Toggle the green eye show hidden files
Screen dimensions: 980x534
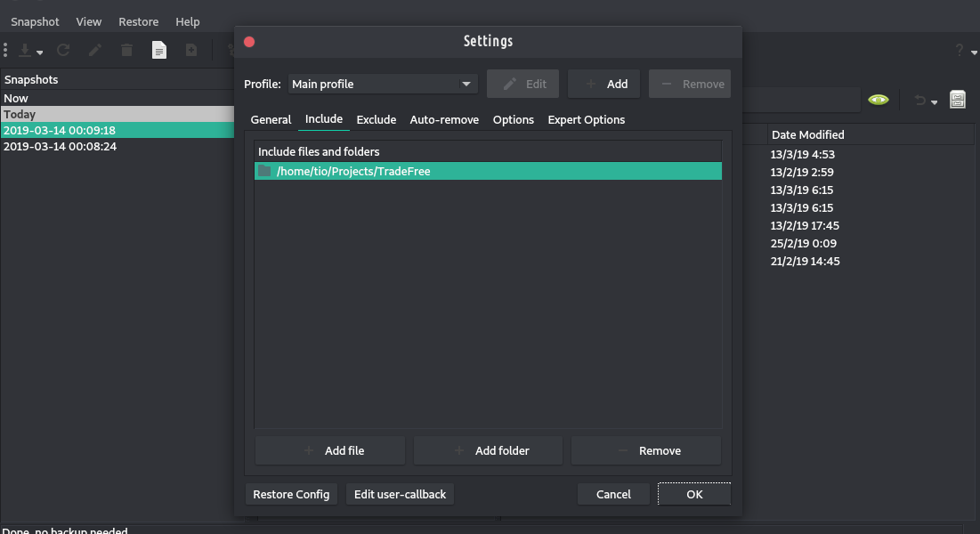(x=879, y=100)
